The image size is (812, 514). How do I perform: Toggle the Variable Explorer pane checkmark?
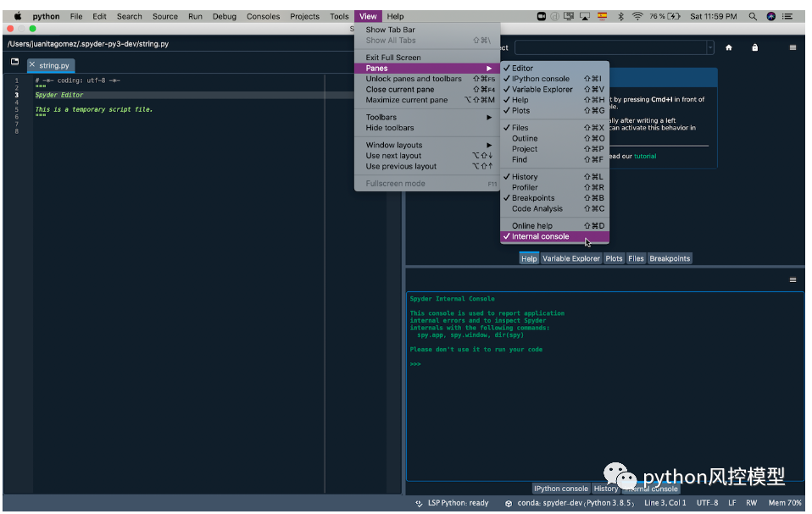pyautogui.click(x=542, y=90)
